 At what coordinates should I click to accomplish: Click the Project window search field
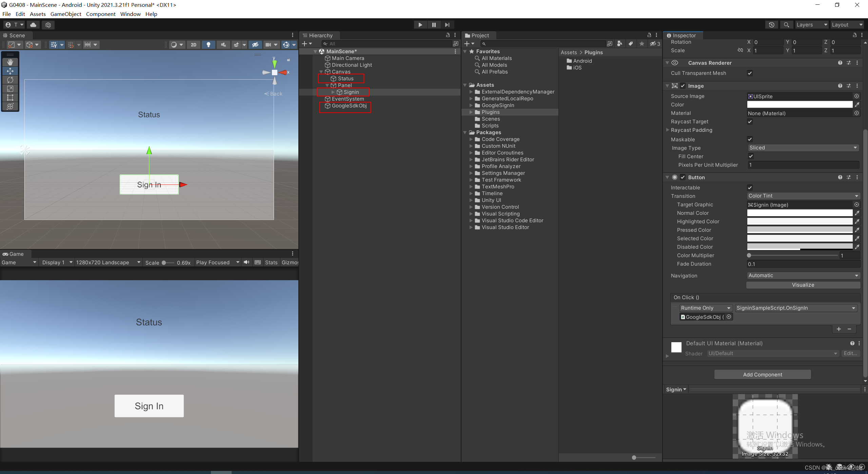542,43
